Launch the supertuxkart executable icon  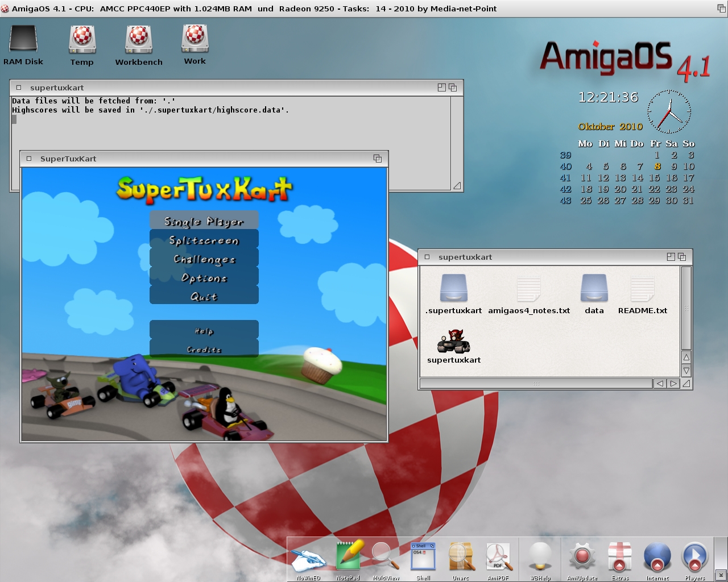click(454, 346)
